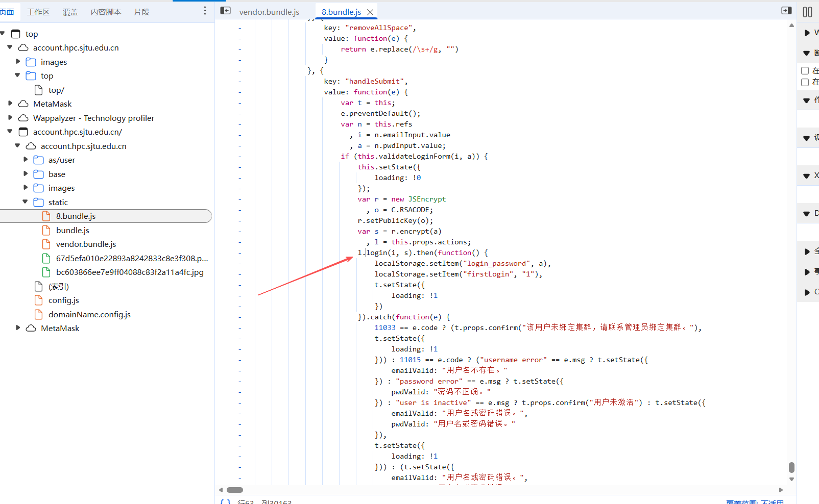Click the "removeAllSpace" string in the code

coord(378,28)
